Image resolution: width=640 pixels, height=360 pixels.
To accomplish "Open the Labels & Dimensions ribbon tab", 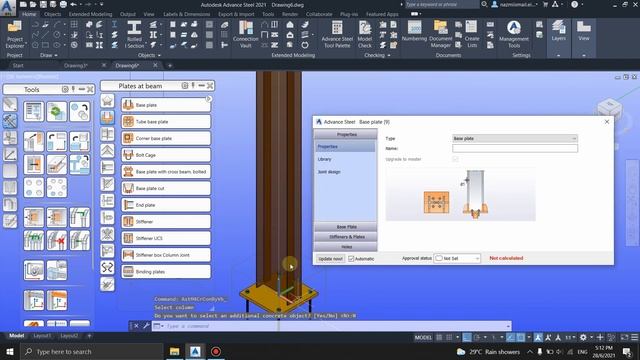I will (187, 14).
